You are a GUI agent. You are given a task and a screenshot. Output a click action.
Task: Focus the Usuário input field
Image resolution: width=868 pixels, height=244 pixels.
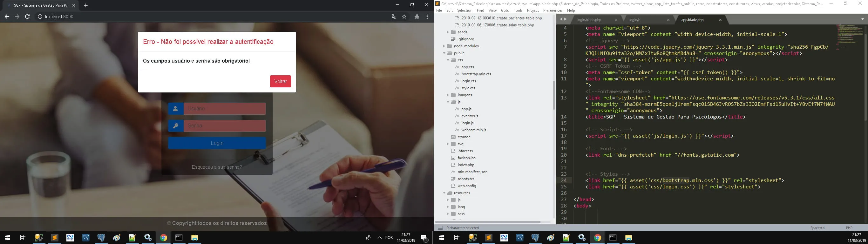click(225, 109)
